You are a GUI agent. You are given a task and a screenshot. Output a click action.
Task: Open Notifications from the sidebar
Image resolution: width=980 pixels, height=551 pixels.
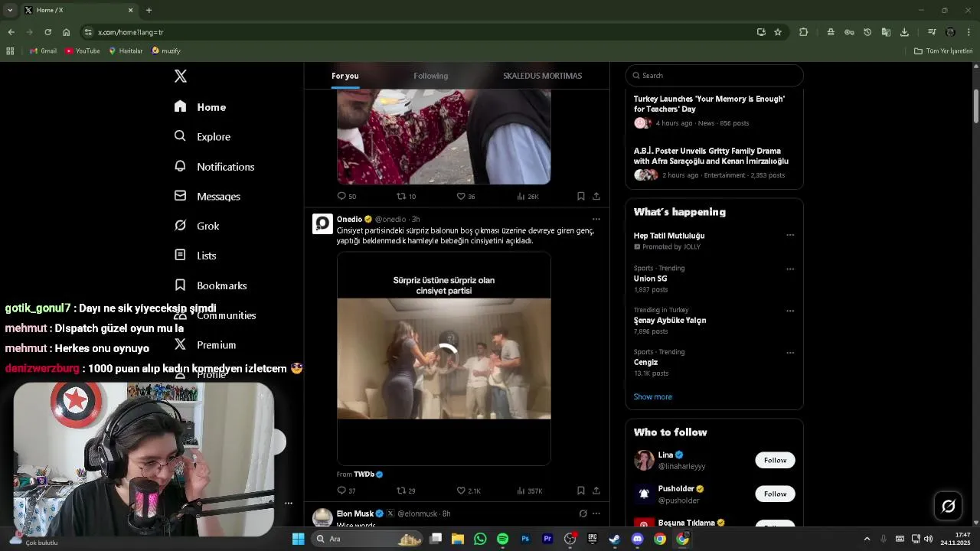tap(214, 166)
